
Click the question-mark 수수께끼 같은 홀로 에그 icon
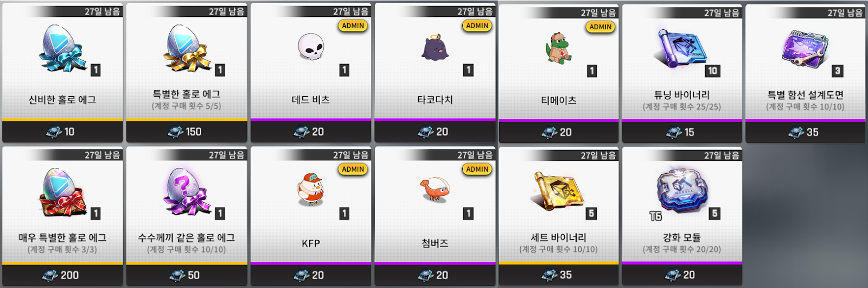pos(187,192)
